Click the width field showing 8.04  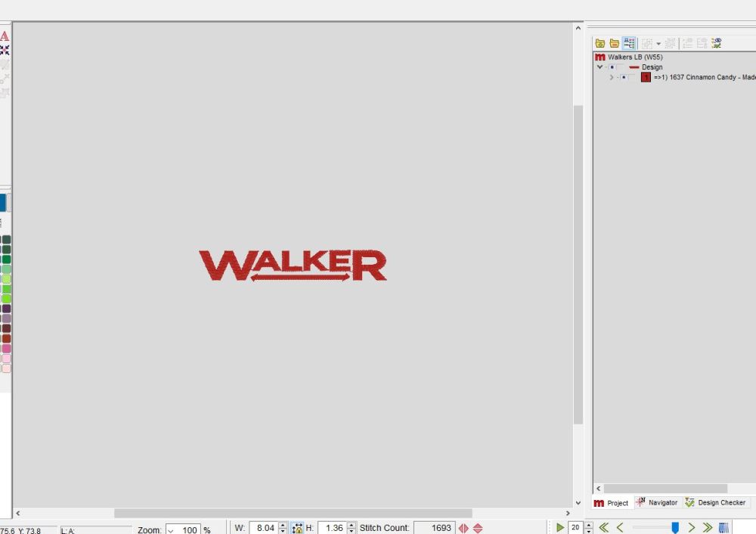tap(264, 528)
